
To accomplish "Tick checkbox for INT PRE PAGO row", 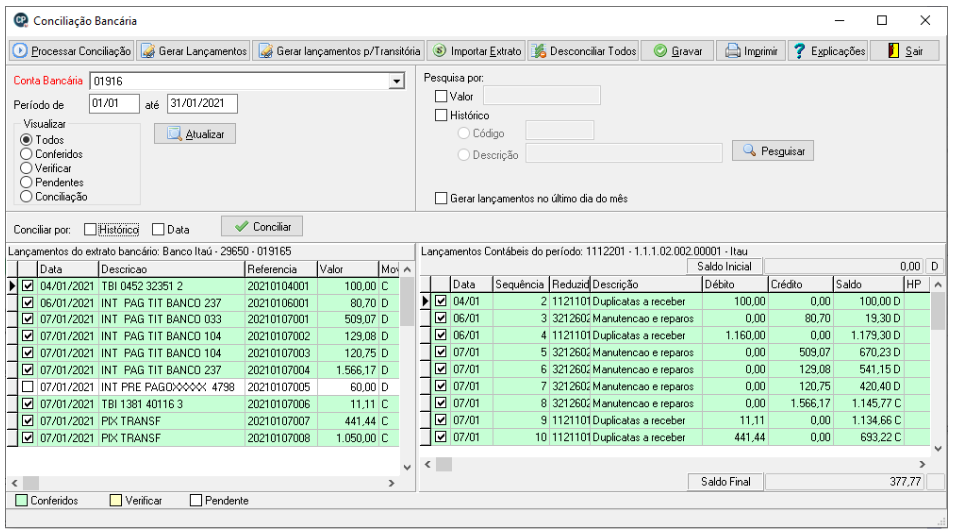I will [x=27, y=387].
